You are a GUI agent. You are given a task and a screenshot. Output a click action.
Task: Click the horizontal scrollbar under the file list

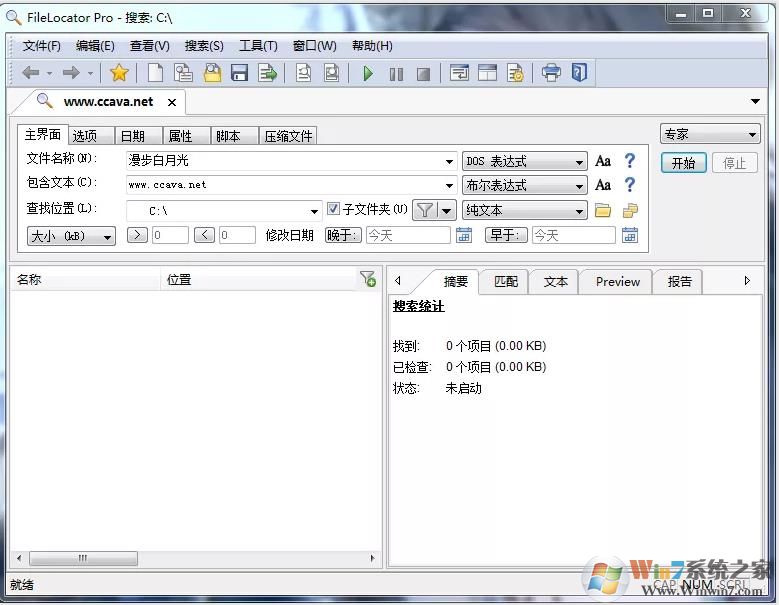(x=195, y=558)
